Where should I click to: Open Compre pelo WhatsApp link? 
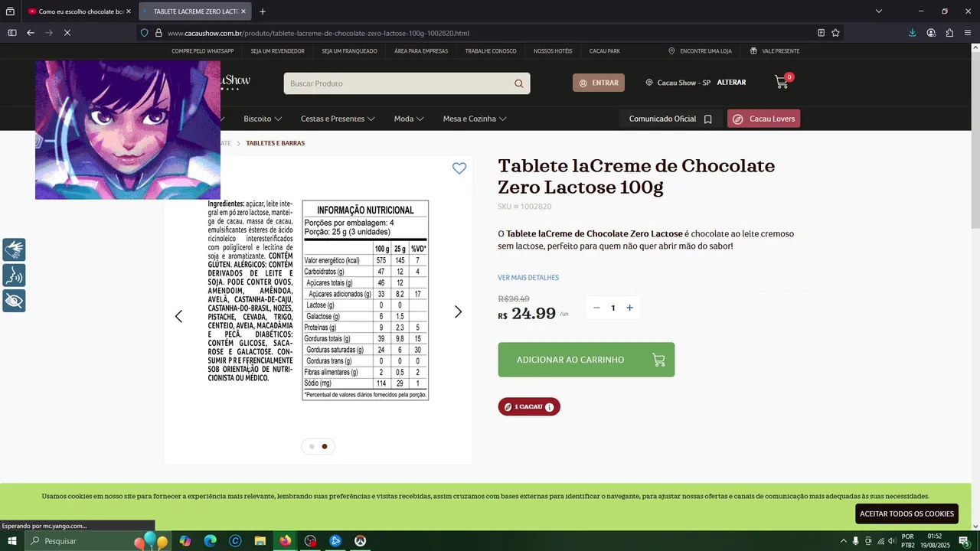tap(202, 51)
